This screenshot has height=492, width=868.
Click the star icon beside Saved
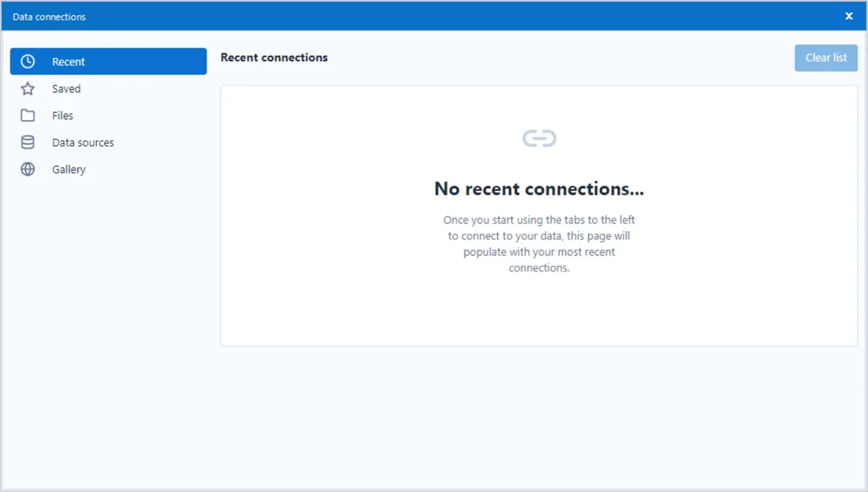click(x=28, y=89)
